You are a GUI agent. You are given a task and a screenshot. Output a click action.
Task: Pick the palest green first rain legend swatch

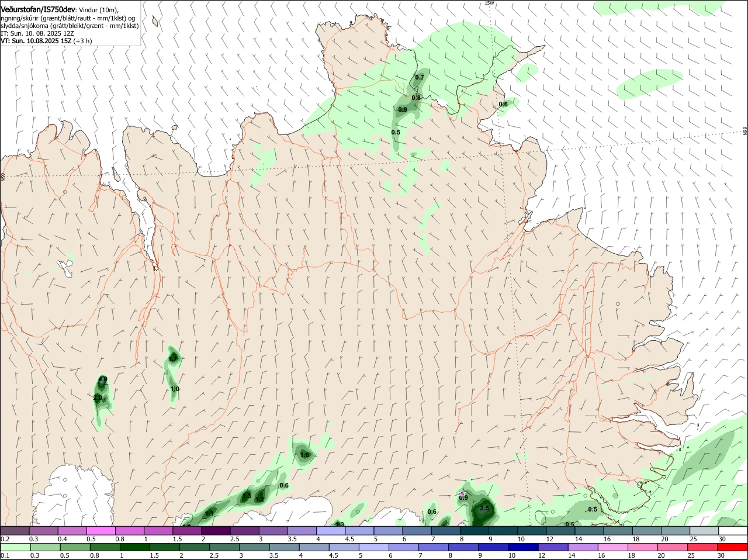(15, 548)
